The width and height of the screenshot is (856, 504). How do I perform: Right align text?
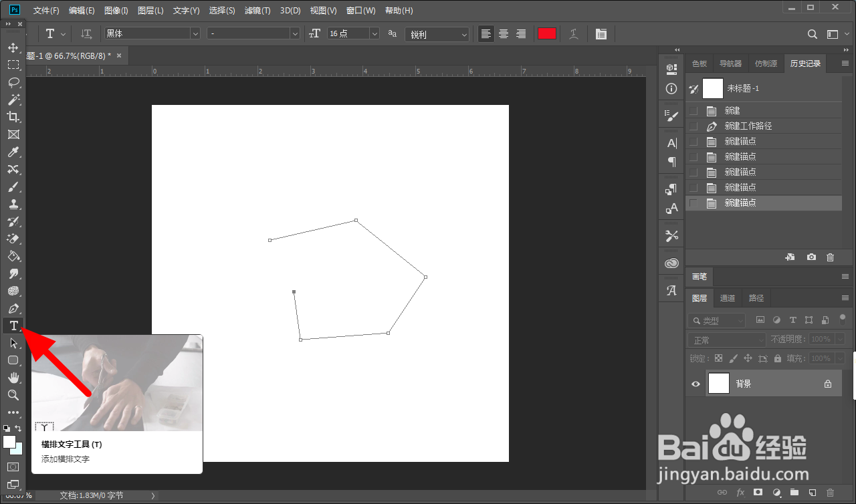(x=521, y=34)
